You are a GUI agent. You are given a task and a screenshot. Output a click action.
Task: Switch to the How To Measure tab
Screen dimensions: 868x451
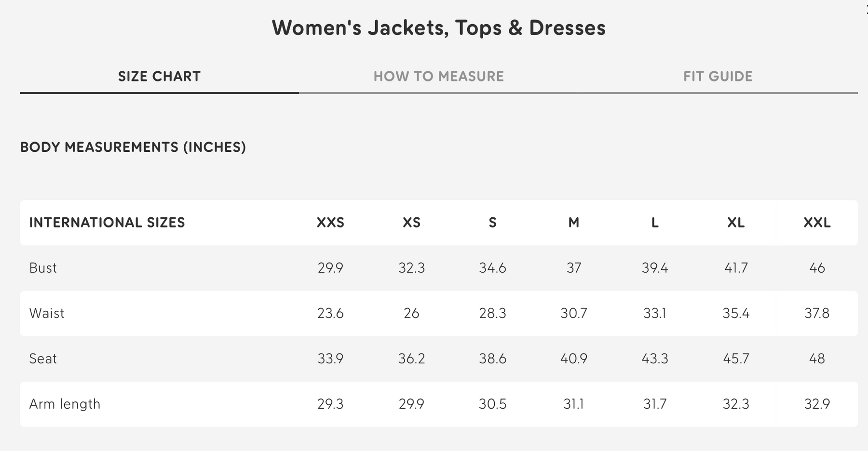(438, 76)
